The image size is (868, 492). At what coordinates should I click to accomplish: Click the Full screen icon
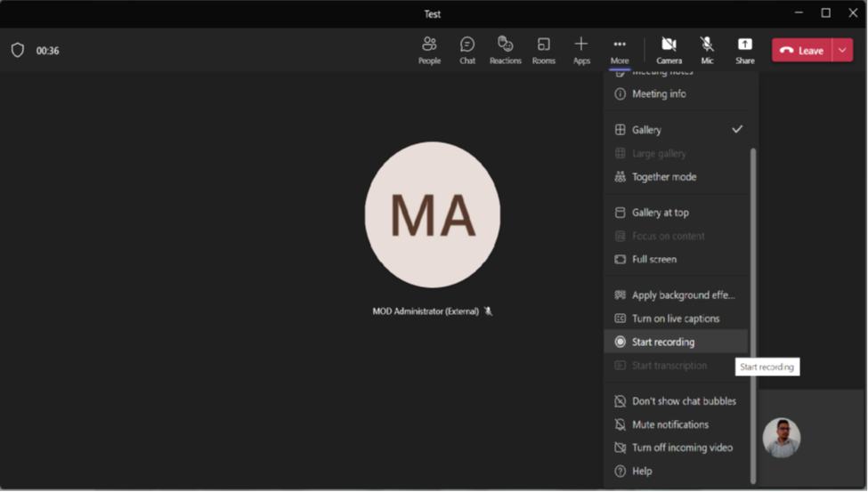point(620,260)
